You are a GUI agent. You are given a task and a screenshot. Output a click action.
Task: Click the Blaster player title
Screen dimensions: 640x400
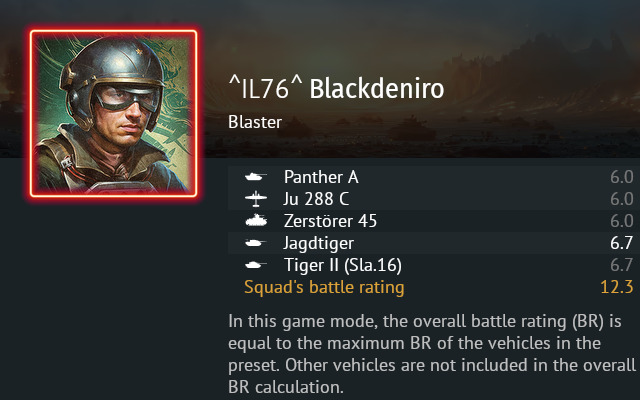tap(255, 123)
